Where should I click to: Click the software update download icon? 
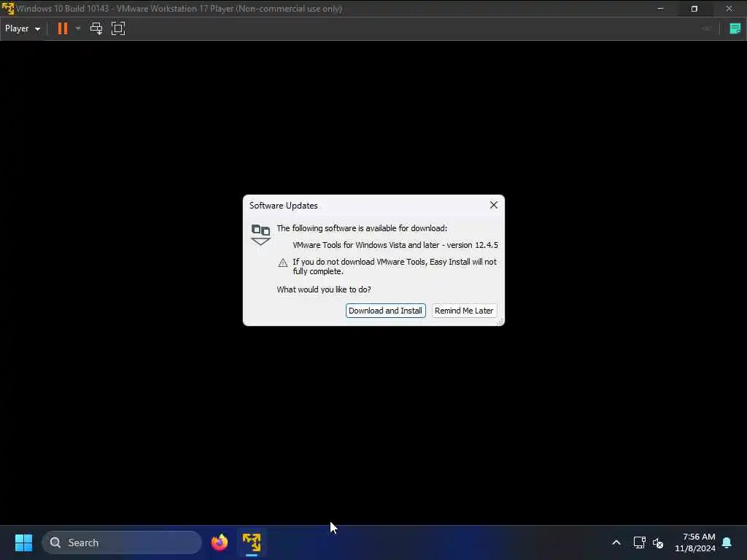point(260,235)
